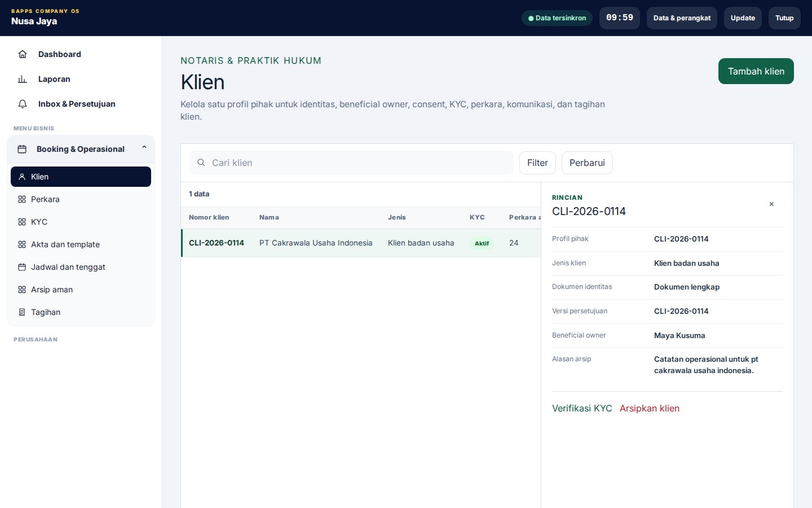The width and height of the screenshot is (812, 508).
Task: Click the value 24 in table row
Action: pos(514,243)
